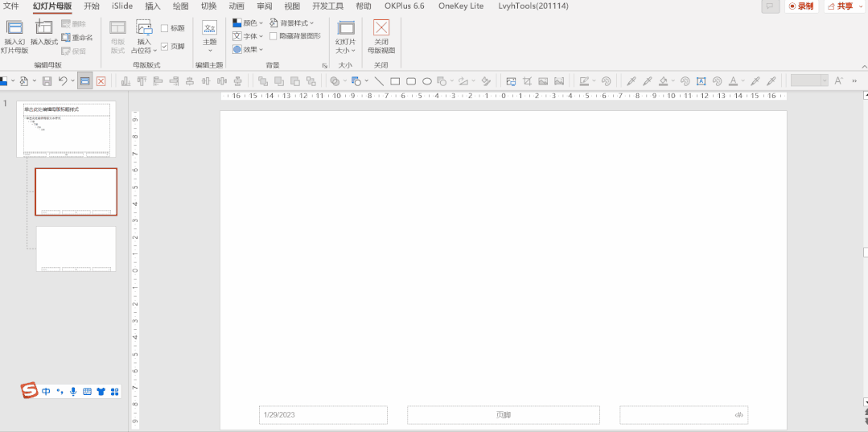
Task: Click the Insert Picture icon
Action: (511, 81)
